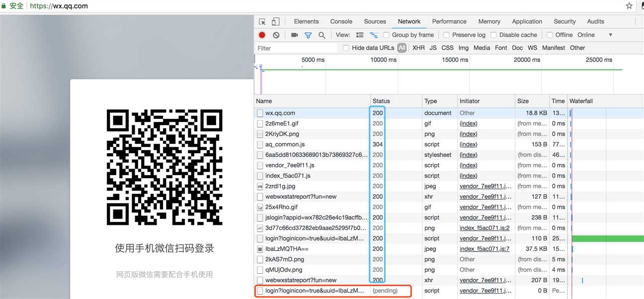644x299 pixels.
Task: Click the file icon of 2zrdI1g.jpg row
Action: point(259,186)
